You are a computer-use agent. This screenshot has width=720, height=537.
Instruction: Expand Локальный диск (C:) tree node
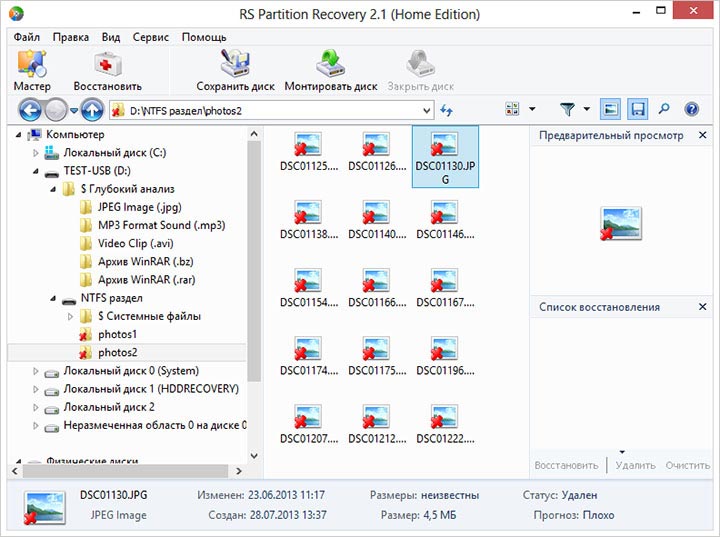37,153
